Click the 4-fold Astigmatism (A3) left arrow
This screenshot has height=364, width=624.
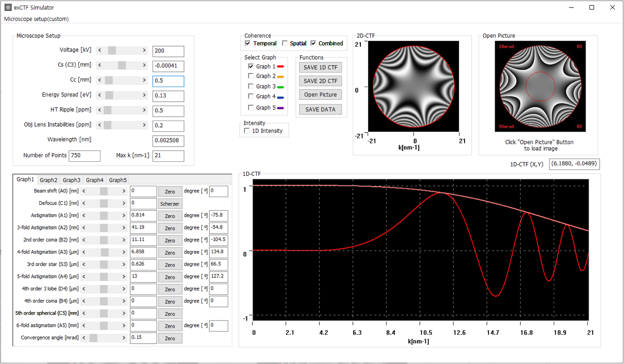[84, 252]
